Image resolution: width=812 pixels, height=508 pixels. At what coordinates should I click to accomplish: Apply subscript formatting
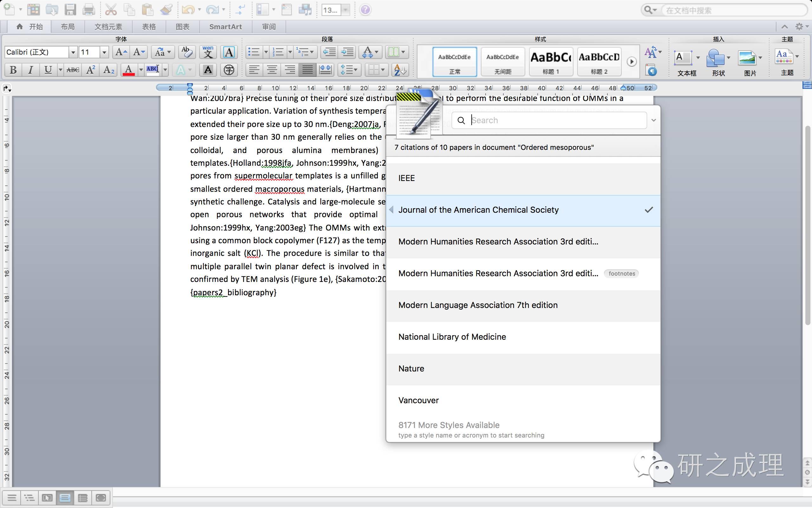coord(108,70)
